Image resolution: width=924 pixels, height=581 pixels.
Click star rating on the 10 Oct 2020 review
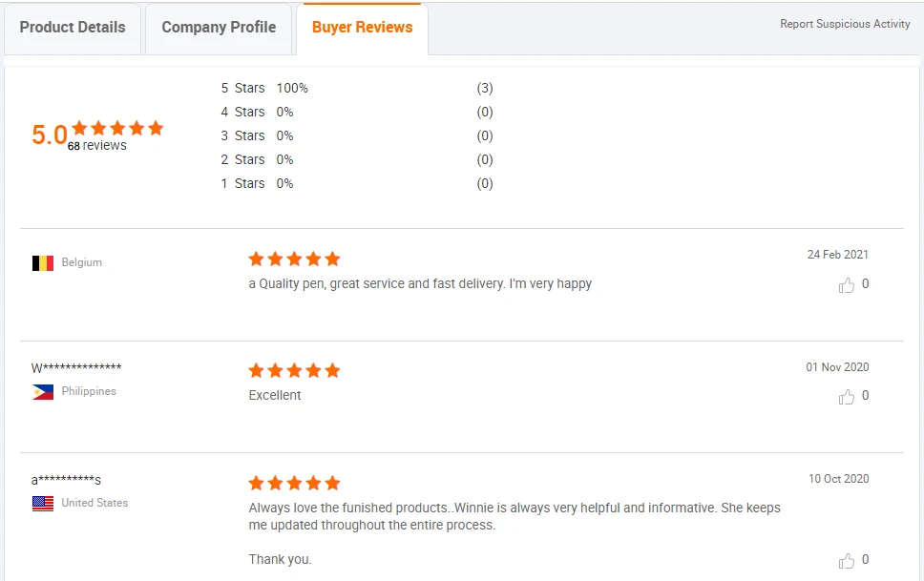click(294, 483)
